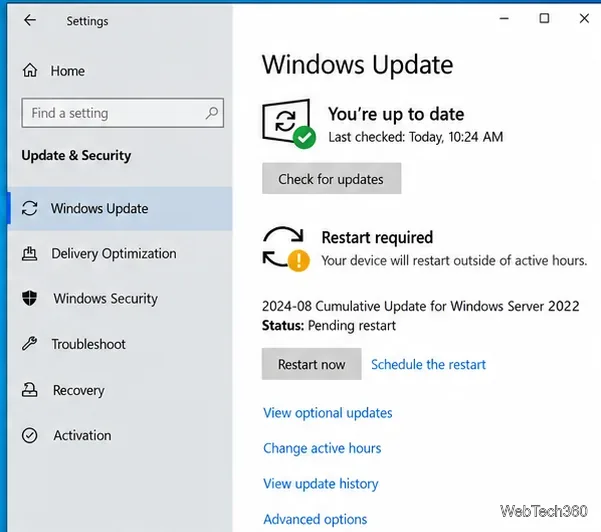Close the Settings window
Screen dimensions: 601x532
[584, 18]
